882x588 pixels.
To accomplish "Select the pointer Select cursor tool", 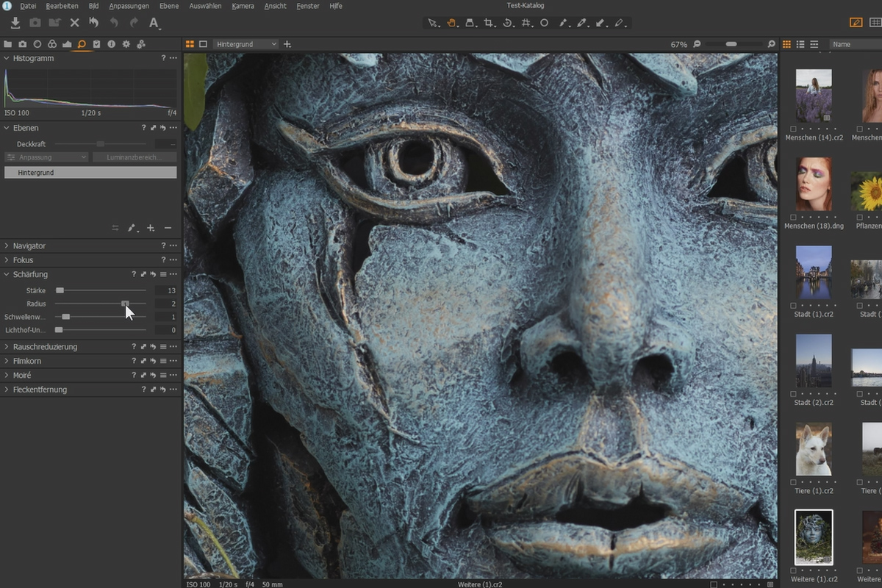I will (x=434, y=23).
